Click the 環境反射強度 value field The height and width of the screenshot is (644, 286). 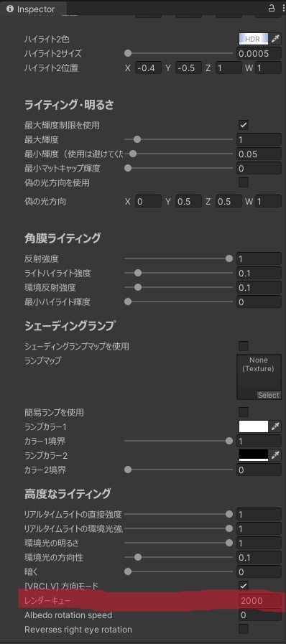pos(259,287)
